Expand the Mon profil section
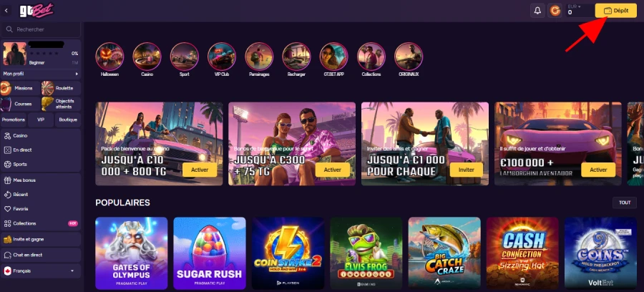The height and width of the screenshot is (292, 644). tap(40, 74)
